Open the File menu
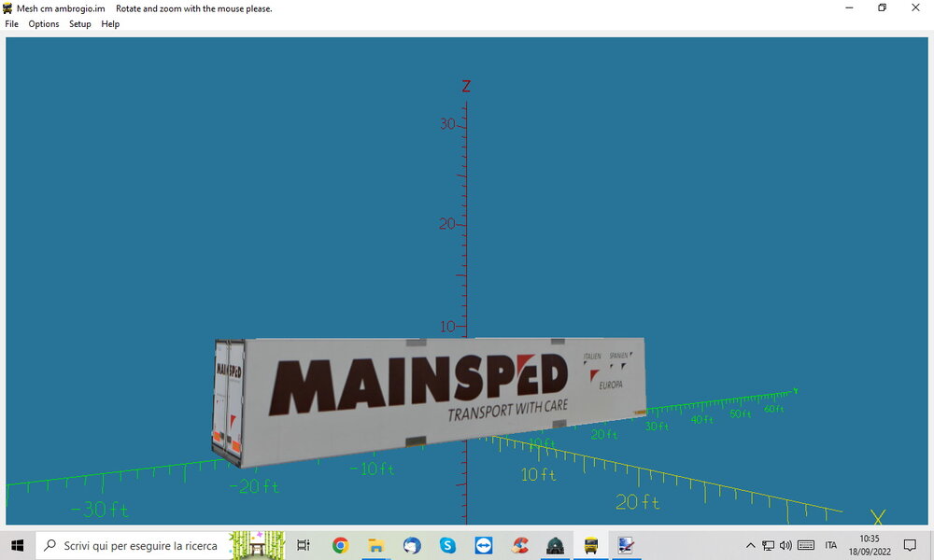This screenshot has height=560, width=934. (x=12, y=24)
